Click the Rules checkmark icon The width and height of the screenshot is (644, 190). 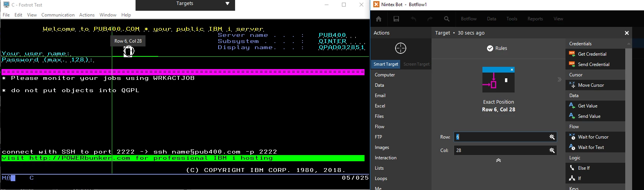[490, 48]
